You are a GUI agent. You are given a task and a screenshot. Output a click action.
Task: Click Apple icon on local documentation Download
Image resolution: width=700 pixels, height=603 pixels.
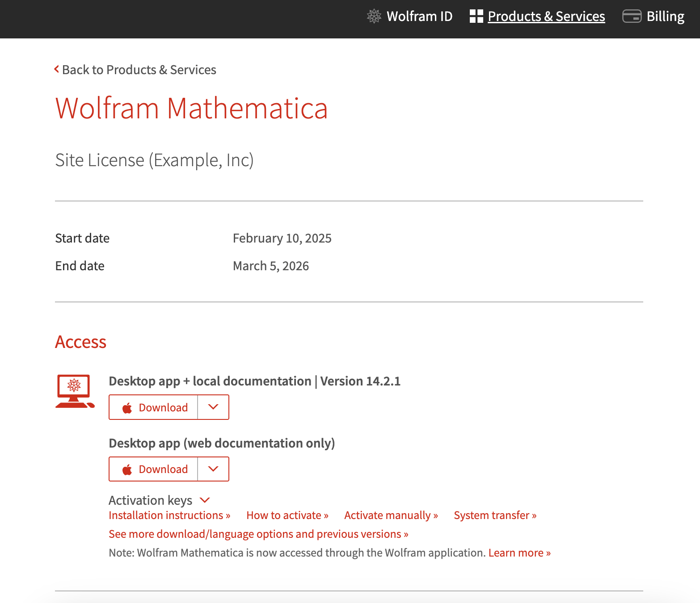[127, 408]
